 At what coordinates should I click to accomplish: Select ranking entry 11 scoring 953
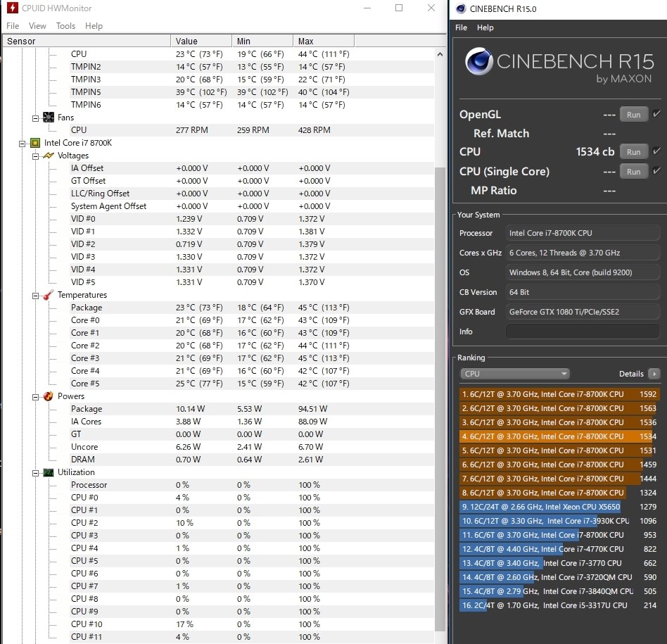(559, 535)
